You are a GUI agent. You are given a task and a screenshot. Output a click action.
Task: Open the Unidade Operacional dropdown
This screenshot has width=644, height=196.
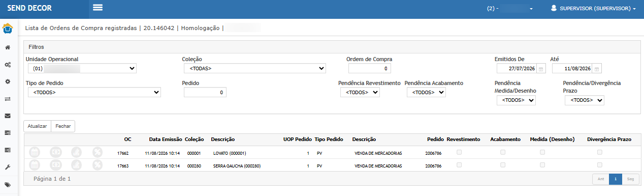82,68
